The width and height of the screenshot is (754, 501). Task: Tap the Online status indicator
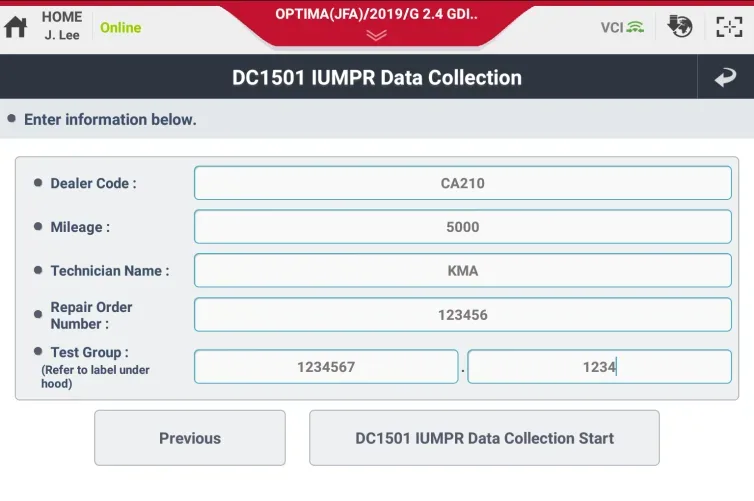[121, 28]
